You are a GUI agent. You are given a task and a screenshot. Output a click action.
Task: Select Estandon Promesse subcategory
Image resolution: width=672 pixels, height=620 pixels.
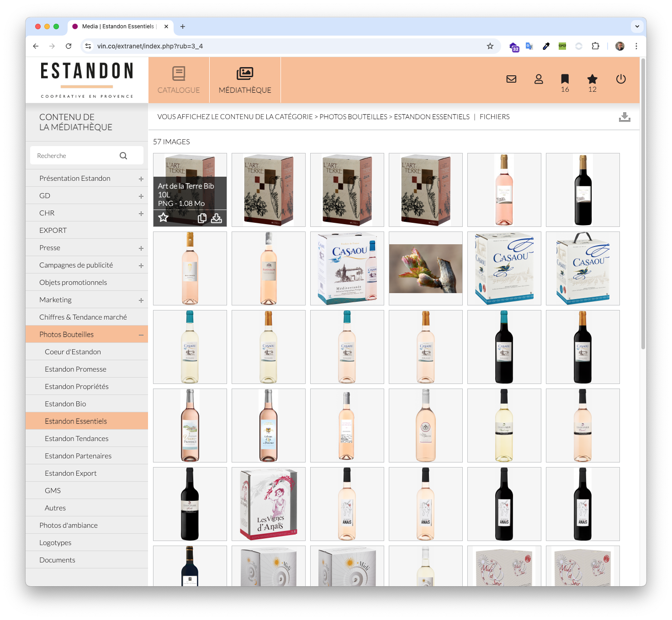pos(87,369)
